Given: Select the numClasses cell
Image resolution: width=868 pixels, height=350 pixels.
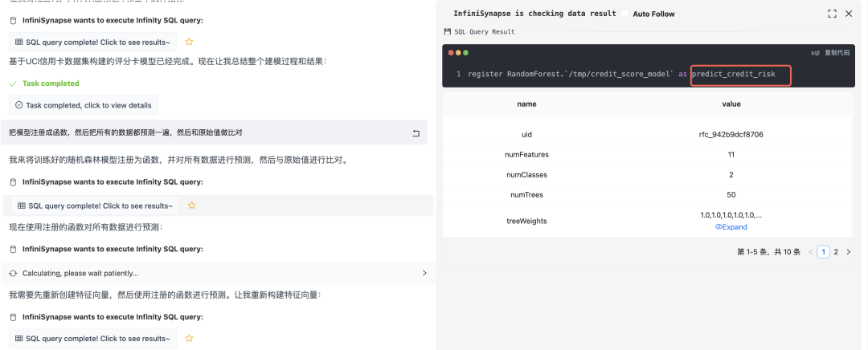Looking at the screenshot, I should 526,175.
